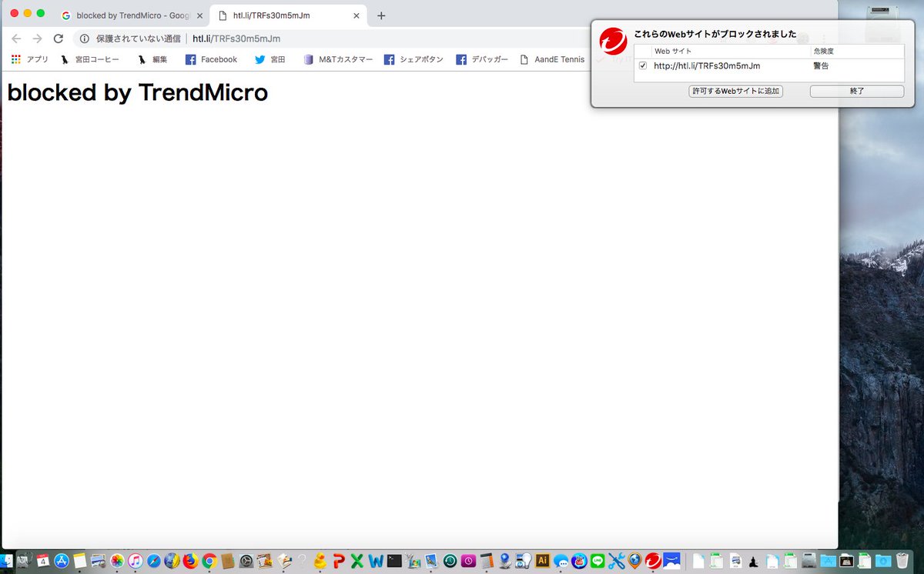
Task: Close the htl.li/TRFs30m5mJm tab
Action: coord(357,15)
